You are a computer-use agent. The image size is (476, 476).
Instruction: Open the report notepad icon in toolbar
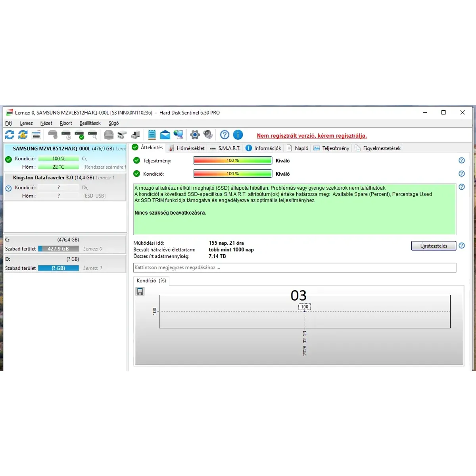click(x=152, y=135)
